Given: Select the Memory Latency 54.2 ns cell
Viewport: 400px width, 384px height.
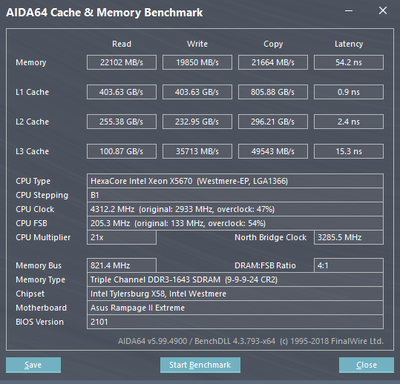Looking at the screenshot, I should tap(349, 62).
